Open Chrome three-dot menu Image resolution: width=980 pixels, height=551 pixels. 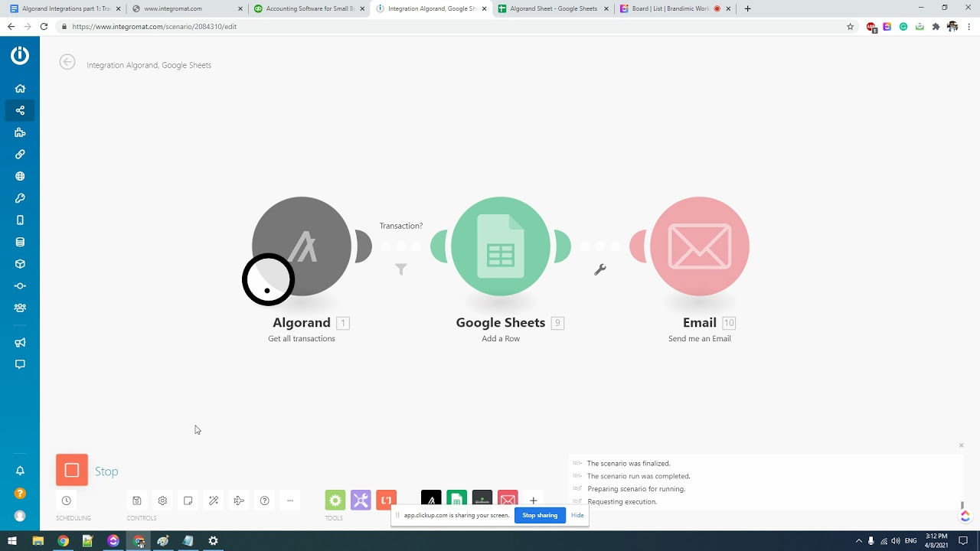tap(969, 26)
